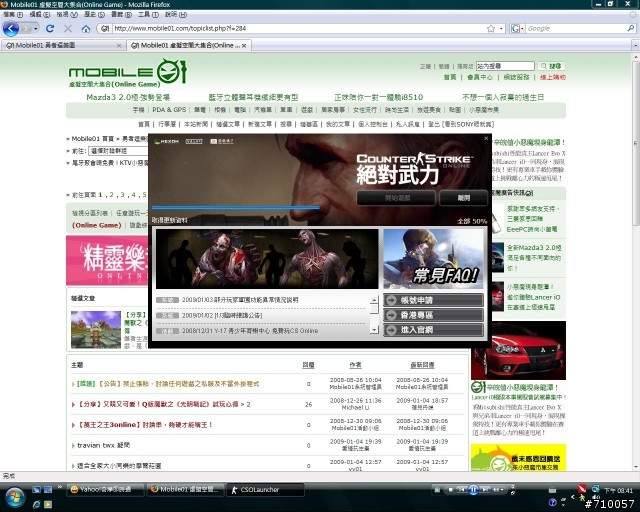The width and height of the screenshot is (640, 512).
Task: Click the Stop loading X icon
Action: pos(68,29)
